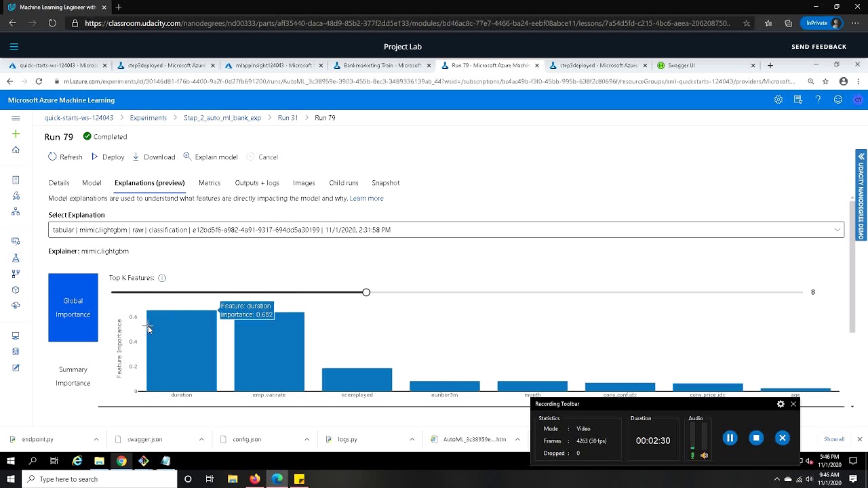The width and height of the screenshot is (868, 488).
Task: Open Notebooks from the sidebar
Action: pos(16,180)
